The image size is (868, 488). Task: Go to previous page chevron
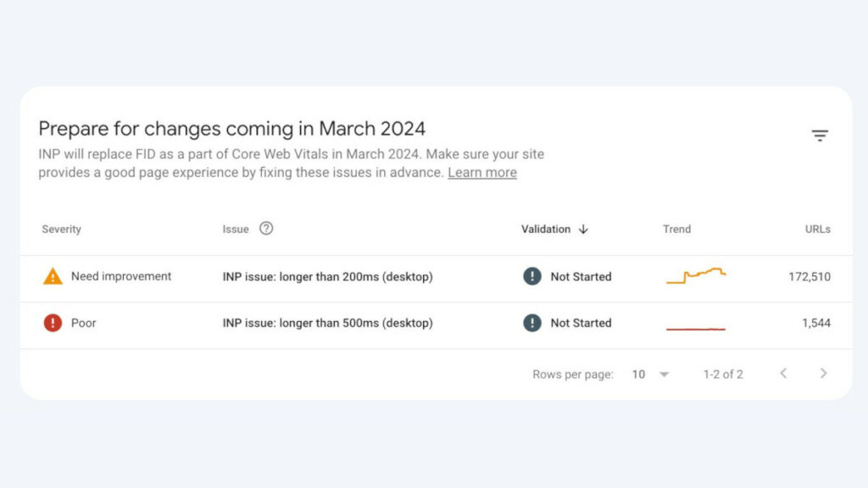point(783,374)
